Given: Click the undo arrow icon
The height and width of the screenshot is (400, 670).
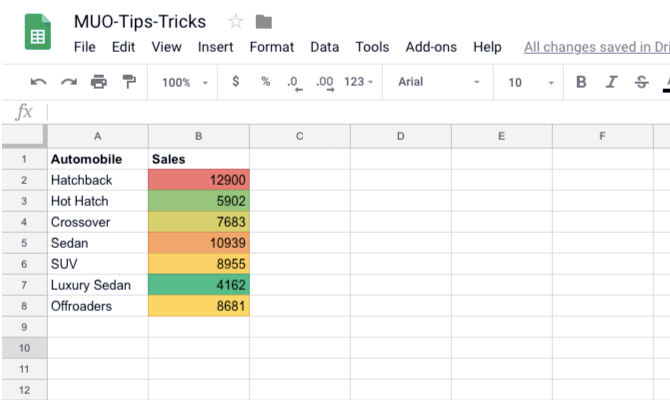Looking at the screenshot, I should [x=38, y=82].
